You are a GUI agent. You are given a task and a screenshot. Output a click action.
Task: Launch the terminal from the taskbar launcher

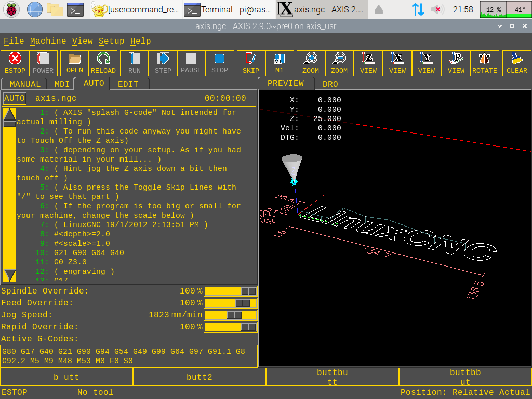tap(75, 9)
